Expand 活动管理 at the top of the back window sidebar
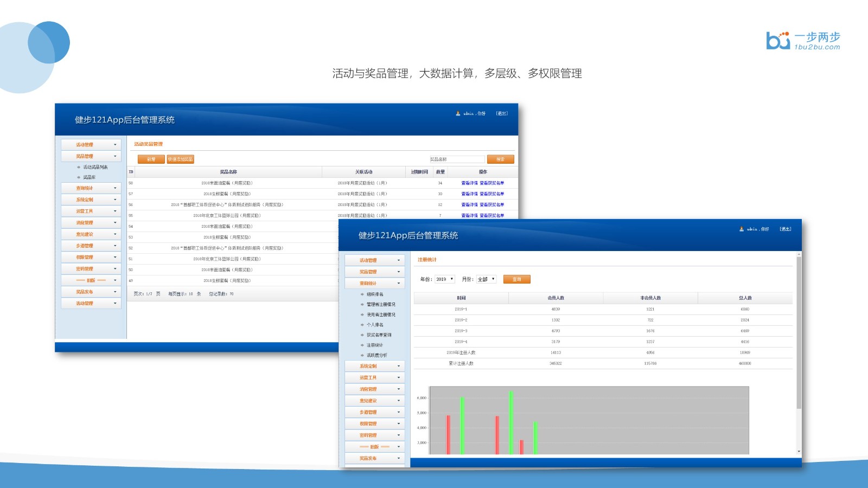Viewport: 868px width, 488px height. (x=91, y=145)
